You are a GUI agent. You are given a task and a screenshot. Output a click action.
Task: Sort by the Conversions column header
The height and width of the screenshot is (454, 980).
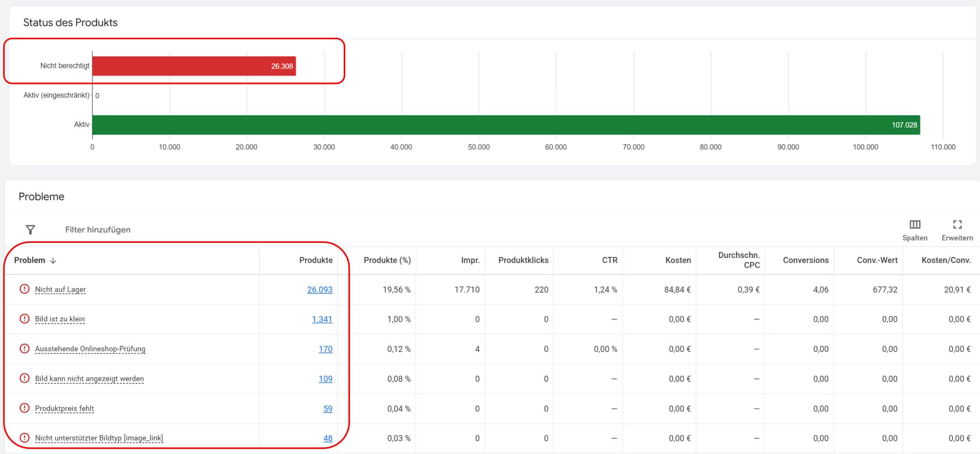pos(805,260)
